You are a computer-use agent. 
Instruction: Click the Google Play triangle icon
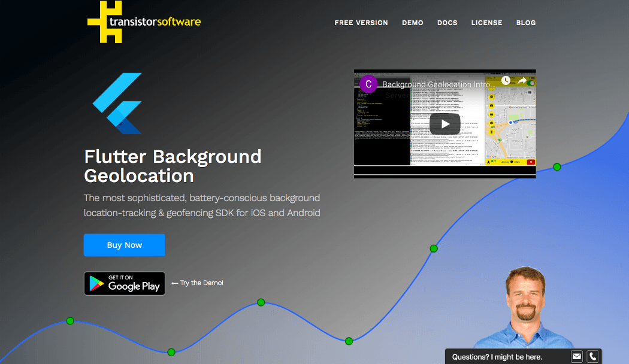click(x=95, y=283)
